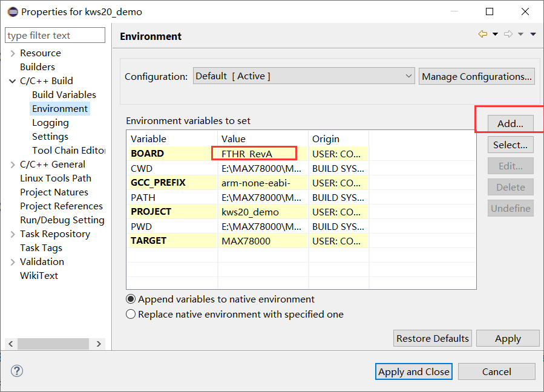Open the Tool Chain Editor page

tap(69, 151)
